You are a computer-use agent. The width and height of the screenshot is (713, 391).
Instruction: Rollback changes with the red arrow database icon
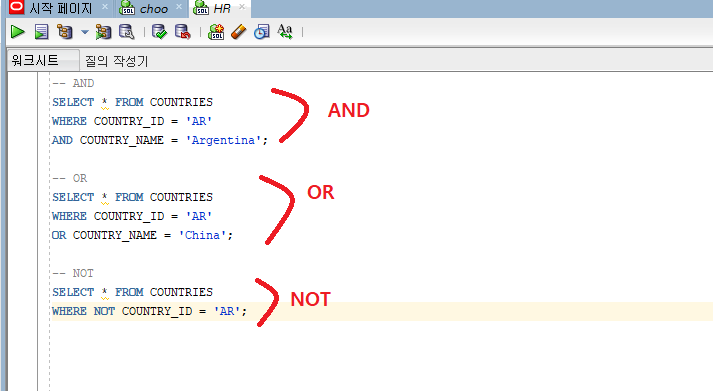(x=183, y=32)
